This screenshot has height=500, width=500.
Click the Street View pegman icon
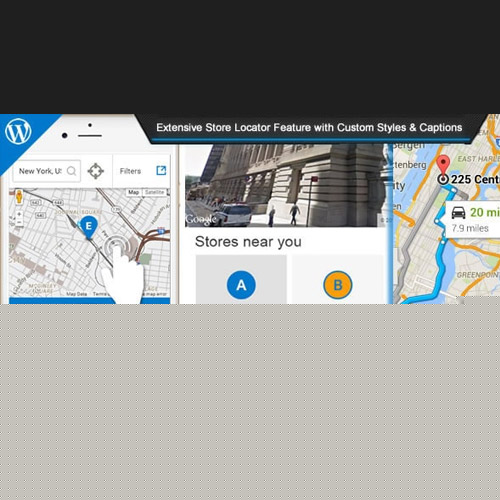coord(19,197)
